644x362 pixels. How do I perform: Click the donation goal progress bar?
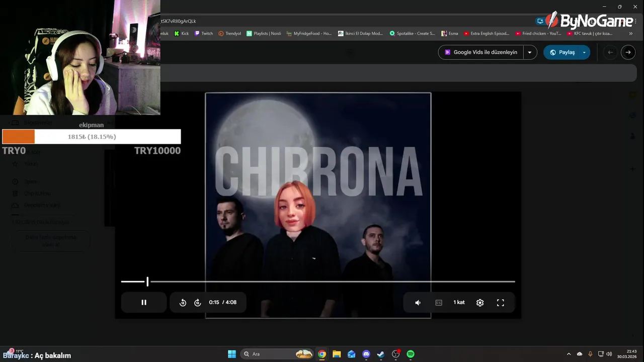click(x=92, y=137)
